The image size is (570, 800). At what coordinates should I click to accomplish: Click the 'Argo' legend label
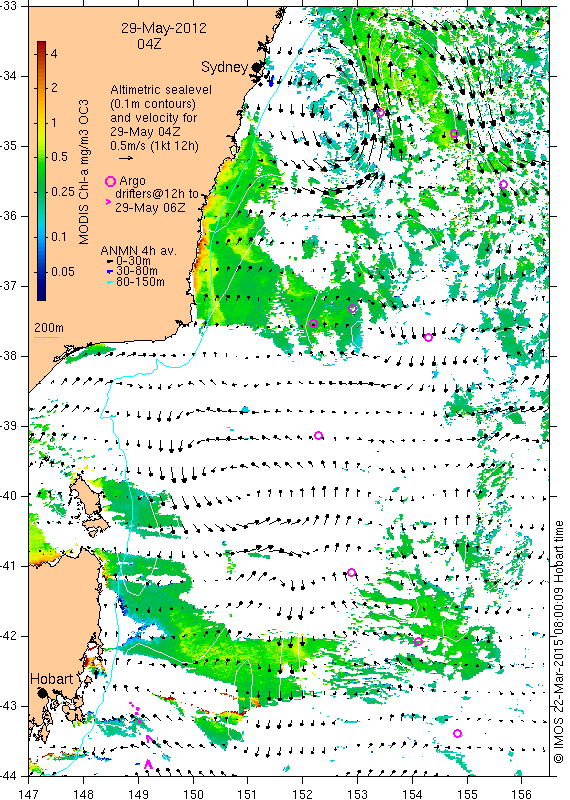132,181
